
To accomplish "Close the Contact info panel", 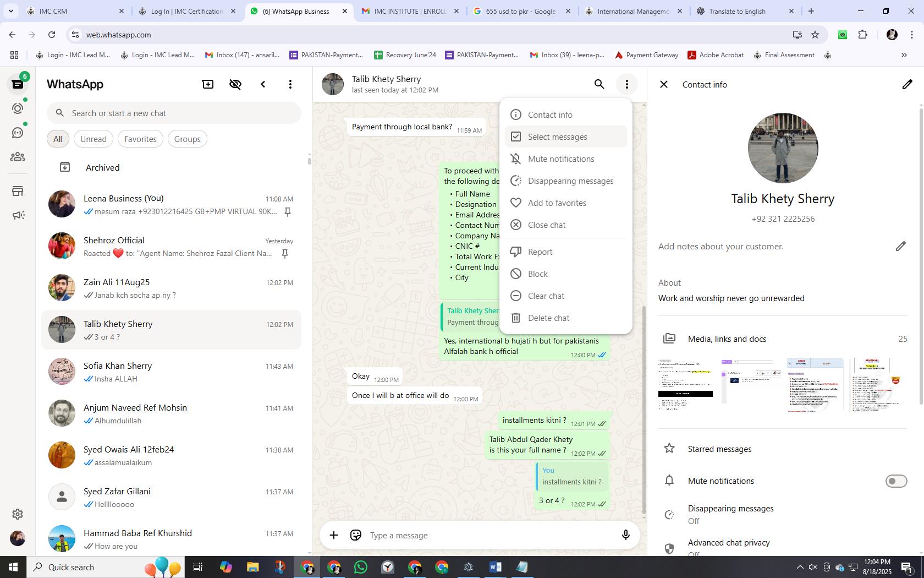I will pos(664,84).
